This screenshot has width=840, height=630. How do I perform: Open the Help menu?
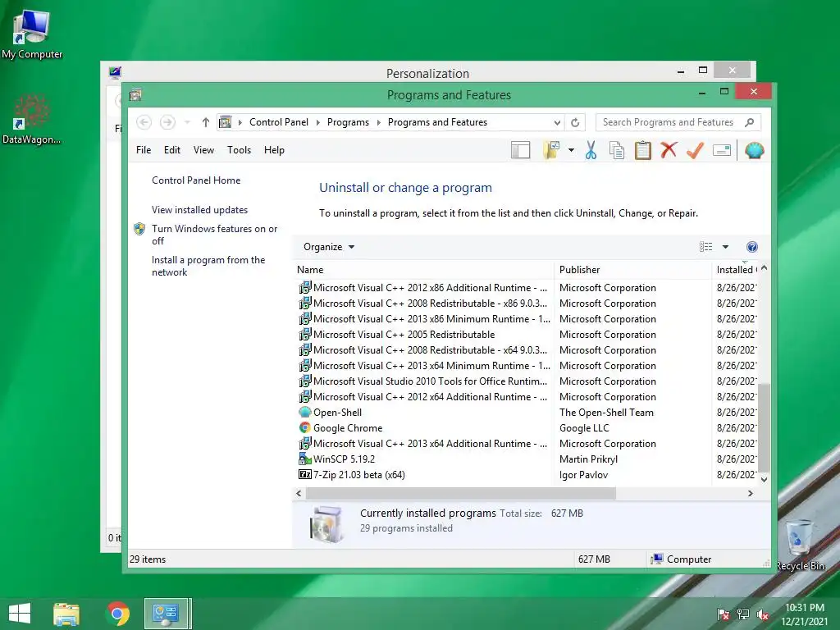(x=274, y=150)
